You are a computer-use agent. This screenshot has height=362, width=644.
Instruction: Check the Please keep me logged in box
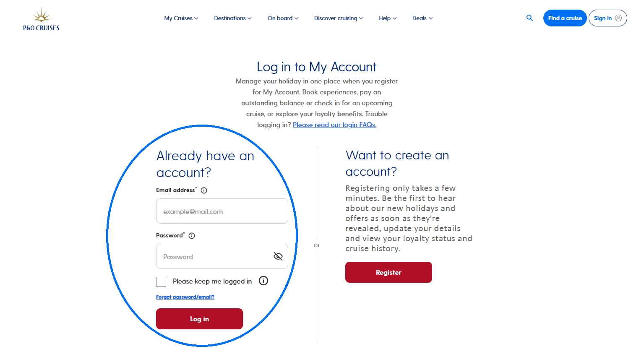161,281
